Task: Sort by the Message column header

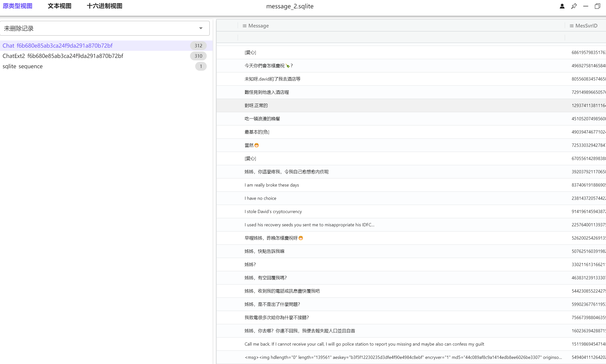Action: point(259,26)
